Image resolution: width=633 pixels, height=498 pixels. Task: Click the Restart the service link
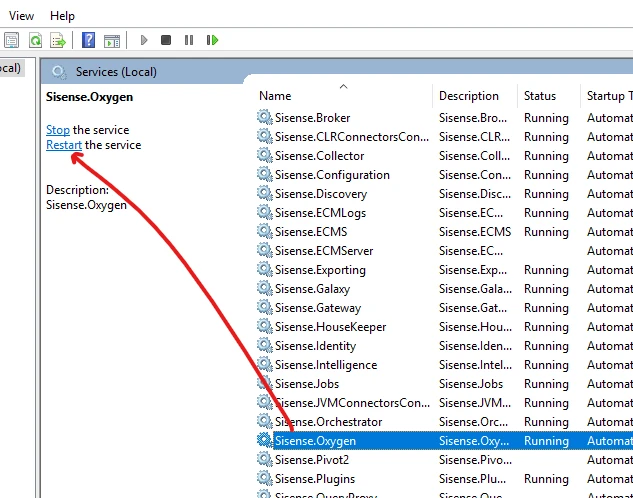(64, 145)
